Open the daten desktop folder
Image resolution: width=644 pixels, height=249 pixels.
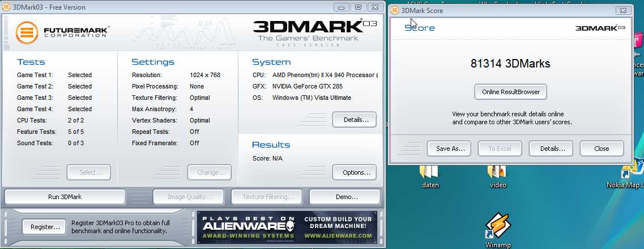429,176
